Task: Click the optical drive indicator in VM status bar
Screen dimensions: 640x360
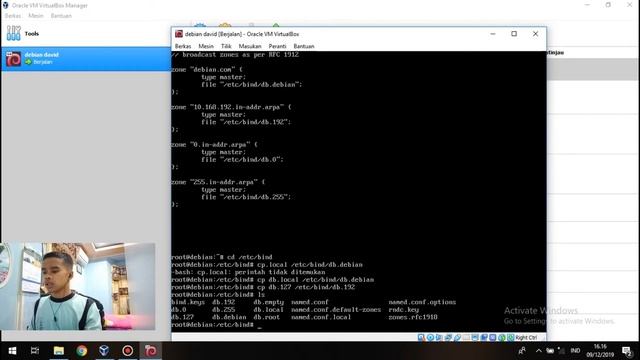Action: [x=431, y=338]
